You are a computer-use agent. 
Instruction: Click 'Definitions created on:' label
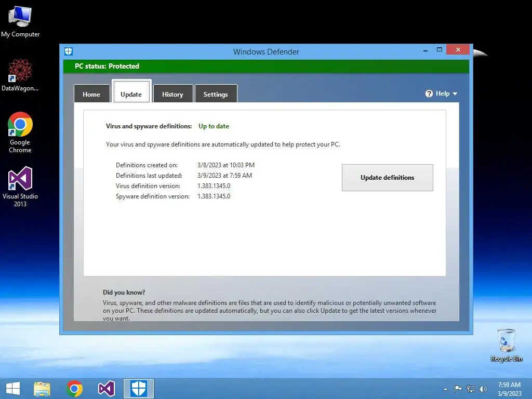coord(147,165)
